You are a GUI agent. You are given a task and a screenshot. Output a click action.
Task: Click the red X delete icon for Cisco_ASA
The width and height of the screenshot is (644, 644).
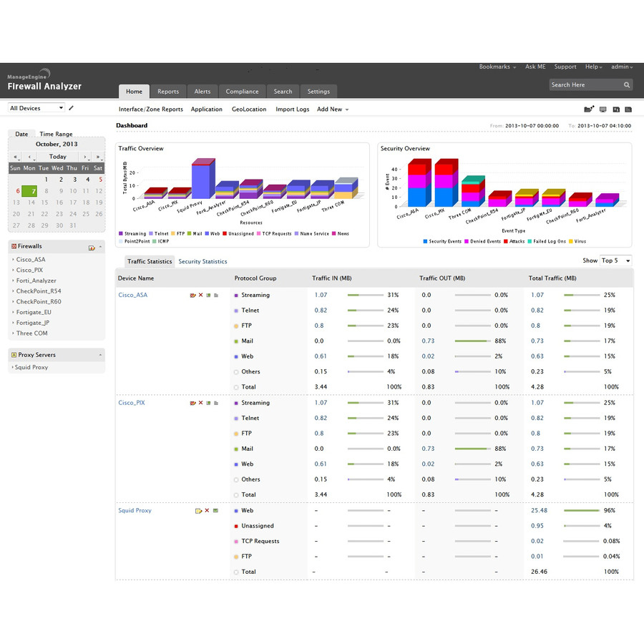pyautogui.click(x=200, y=295)
